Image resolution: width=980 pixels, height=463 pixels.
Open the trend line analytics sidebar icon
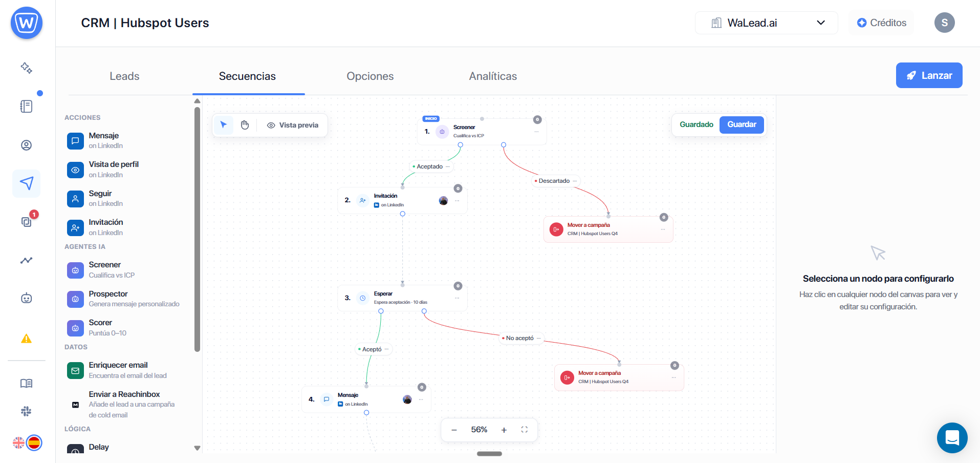(x=27, y=260)
